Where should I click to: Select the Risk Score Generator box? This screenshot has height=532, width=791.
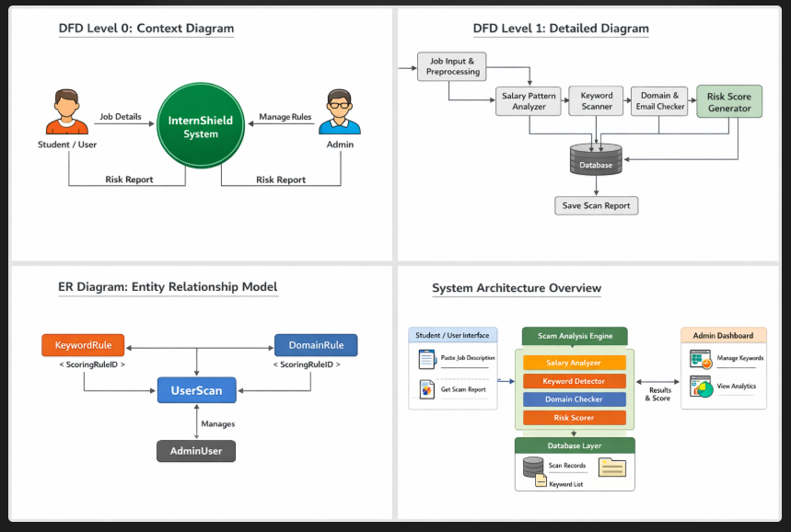[728, 102]
